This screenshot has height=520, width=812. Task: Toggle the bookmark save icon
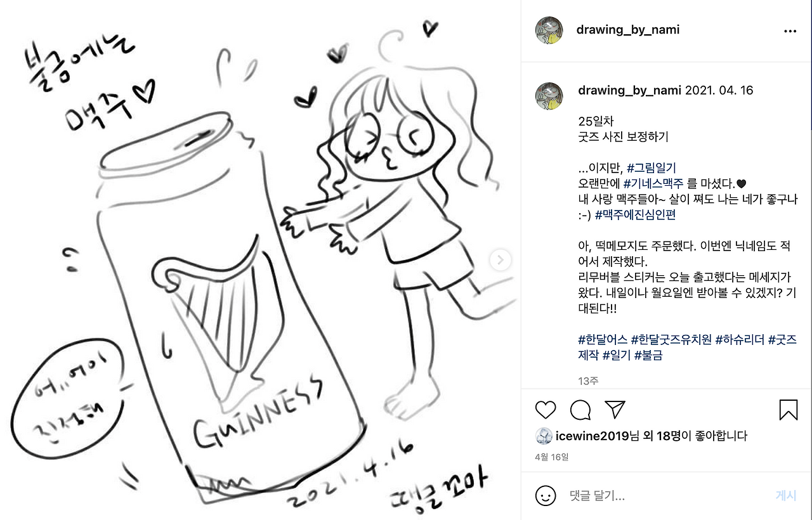789,410
